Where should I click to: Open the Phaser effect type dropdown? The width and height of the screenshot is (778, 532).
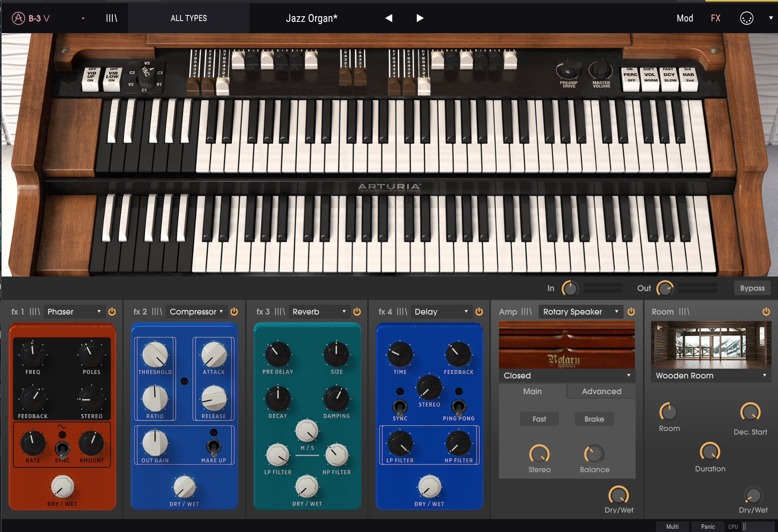click(74, 312)
